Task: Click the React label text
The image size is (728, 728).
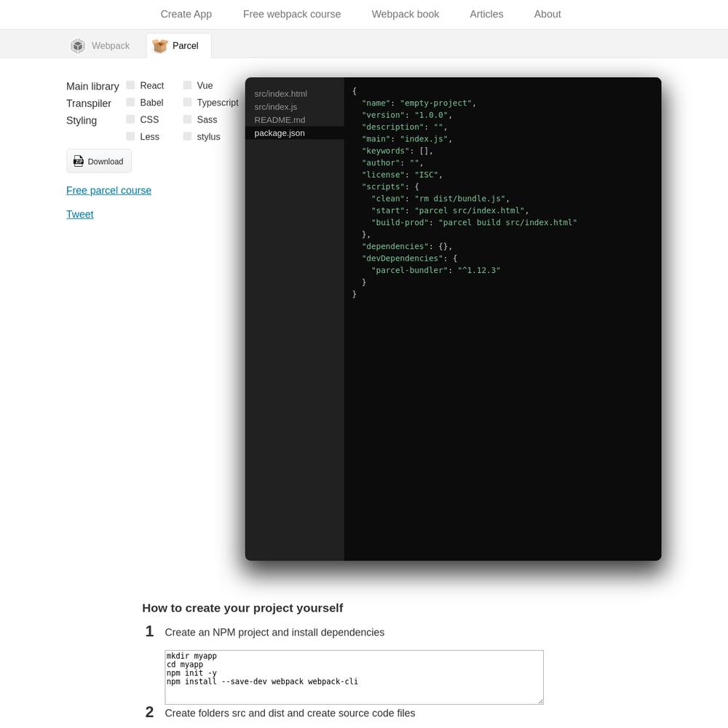Action: (152, 85)
